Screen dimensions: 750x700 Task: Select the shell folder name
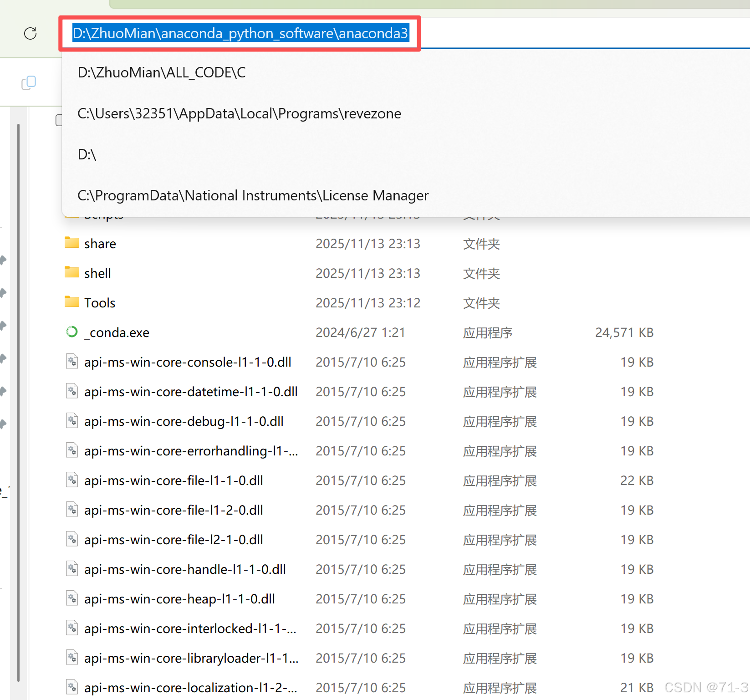pos(97,273)
